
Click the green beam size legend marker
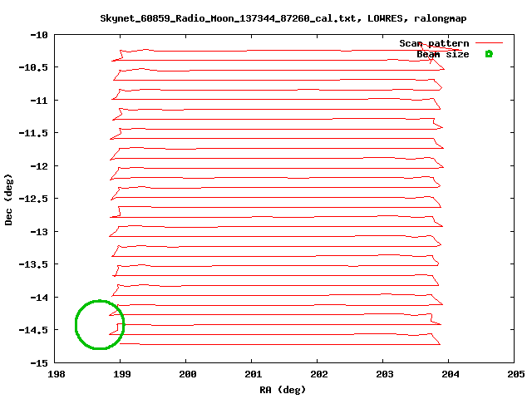tap(489, 54)
